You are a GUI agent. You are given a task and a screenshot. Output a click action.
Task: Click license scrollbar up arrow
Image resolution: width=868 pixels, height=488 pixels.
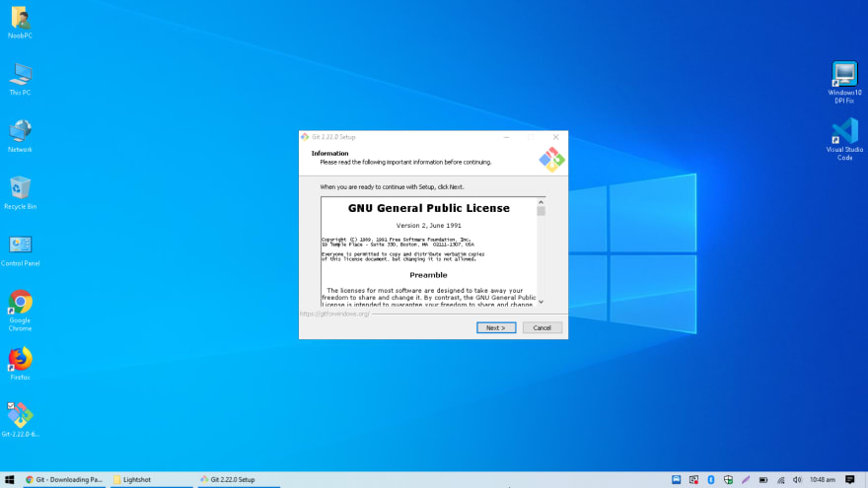(x=541, y=202)
